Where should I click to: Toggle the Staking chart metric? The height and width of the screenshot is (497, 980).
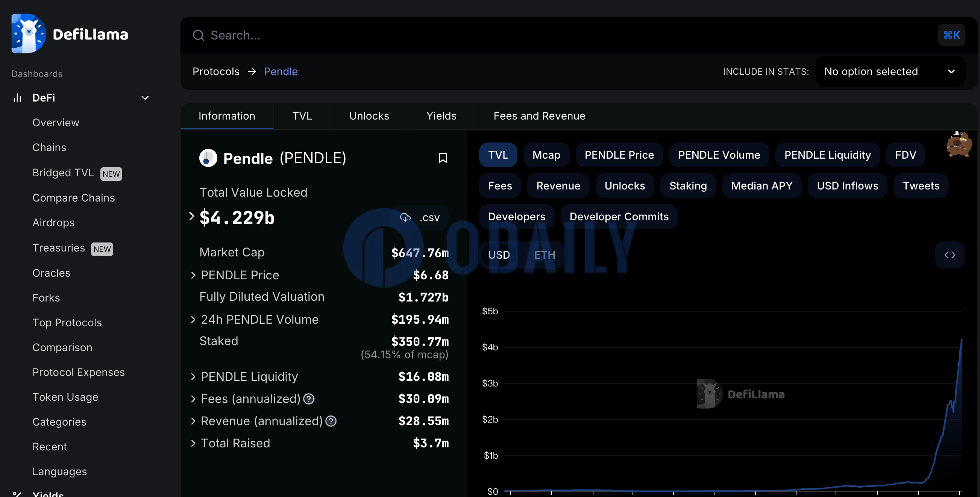pos(688,186)
